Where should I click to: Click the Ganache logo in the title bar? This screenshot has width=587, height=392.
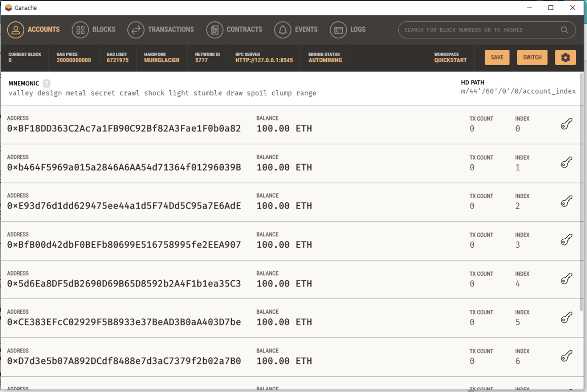8,8
